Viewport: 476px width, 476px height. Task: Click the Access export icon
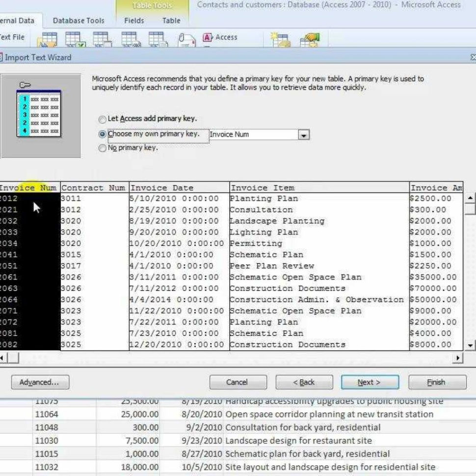point(220,37)
